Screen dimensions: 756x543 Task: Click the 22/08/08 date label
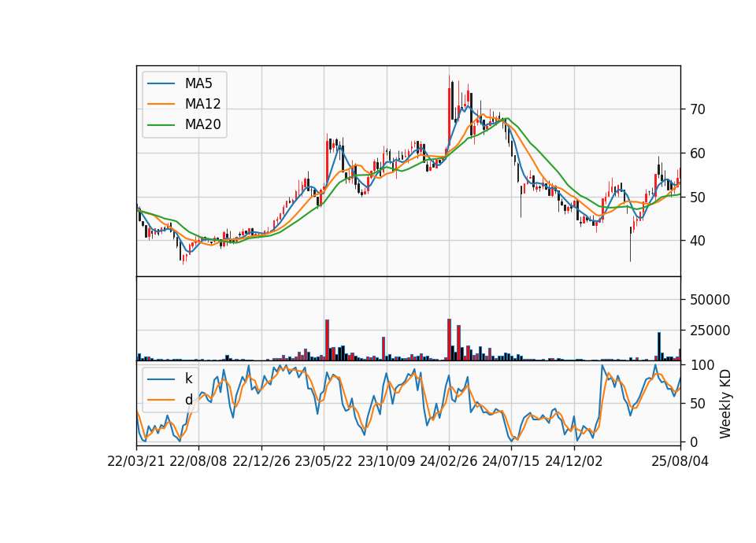(x=198, y=461)
